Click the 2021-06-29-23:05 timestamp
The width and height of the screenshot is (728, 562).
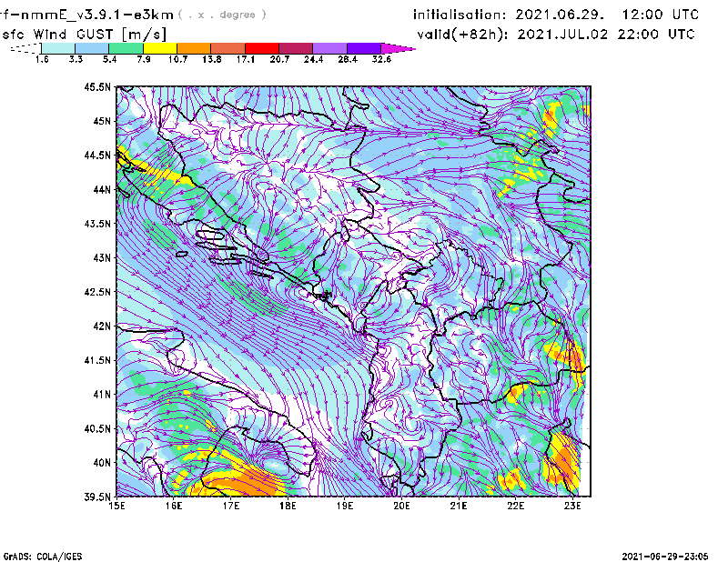click(x=665, y=557)
